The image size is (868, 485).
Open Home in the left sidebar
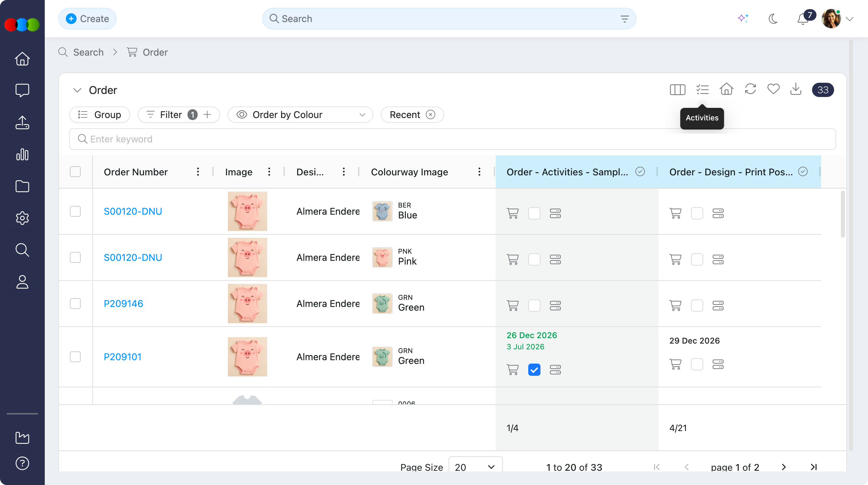(x=22, y=59)
